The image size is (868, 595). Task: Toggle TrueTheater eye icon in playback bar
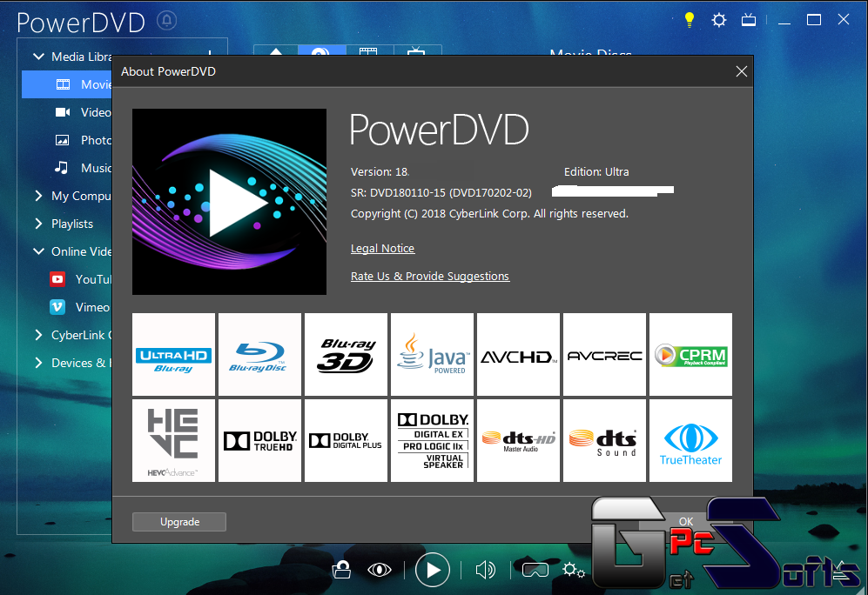[380, 570]
